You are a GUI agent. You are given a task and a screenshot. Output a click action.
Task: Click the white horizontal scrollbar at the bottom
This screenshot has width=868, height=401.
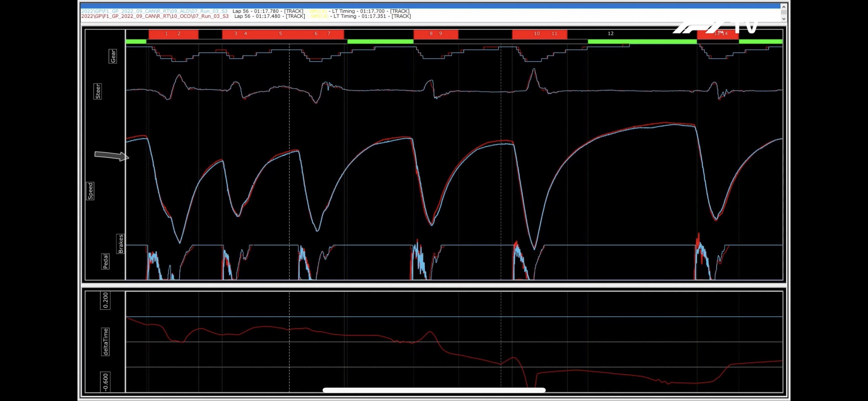434,390
